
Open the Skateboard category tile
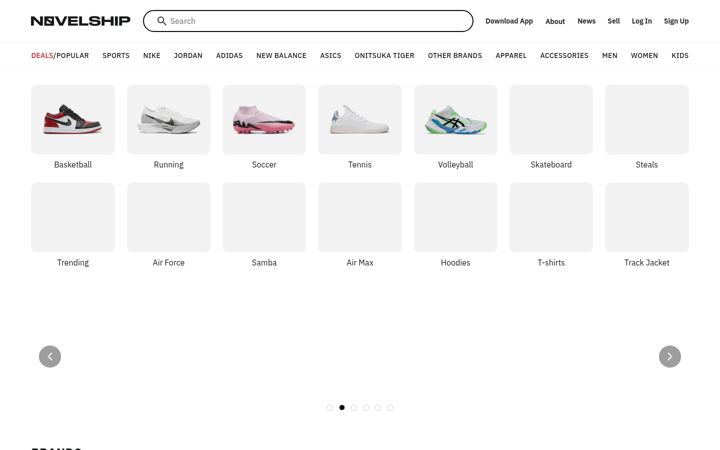pyautogui.click(x=551, y=119)
